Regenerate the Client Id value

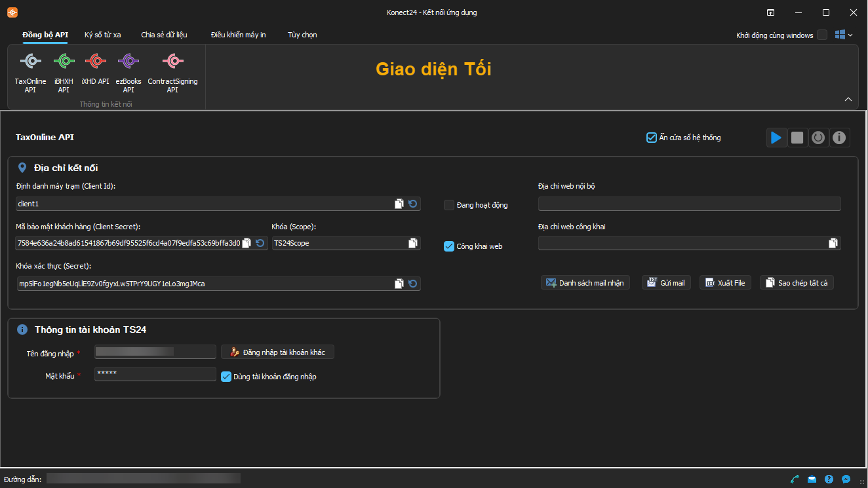413,204
